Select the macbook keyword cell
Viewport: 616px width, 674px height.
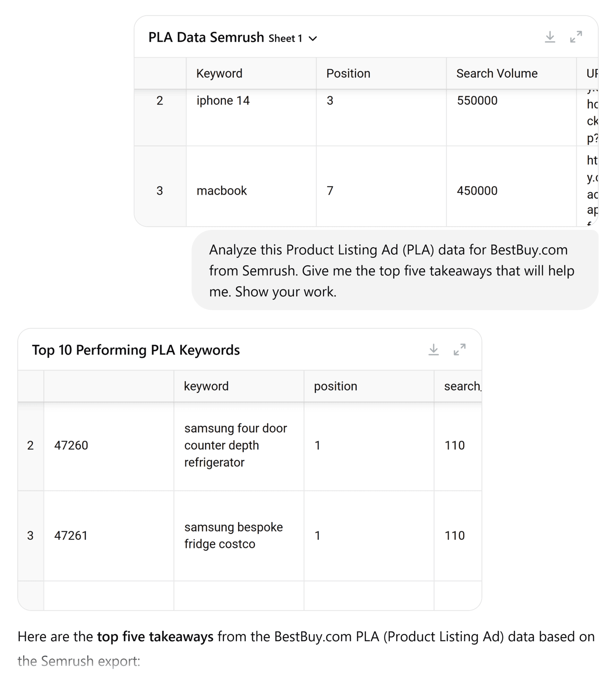pyautogui.click(x=221, y=191)
